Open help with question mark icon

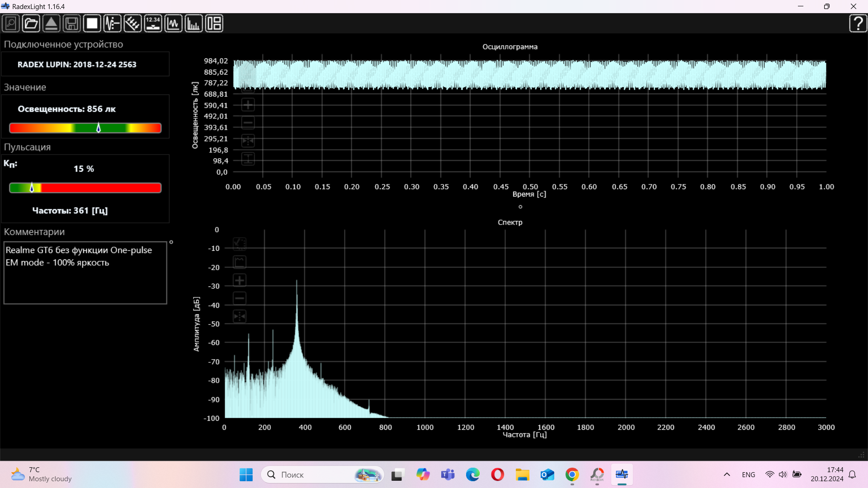coord(858,23)
